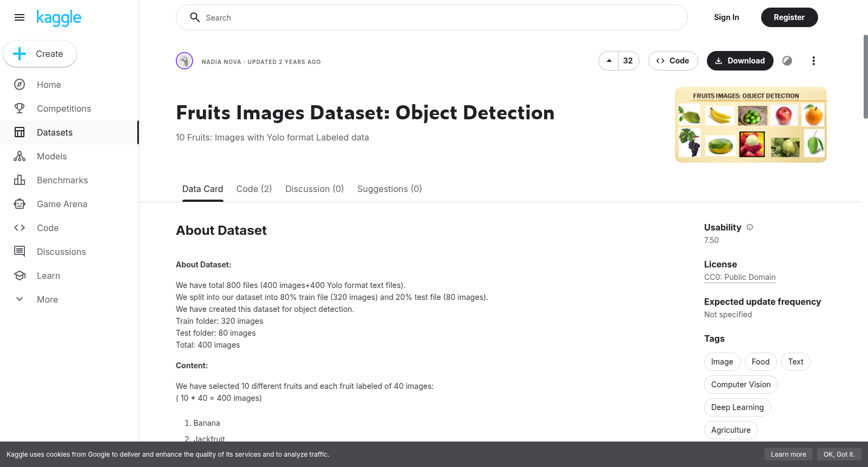Select the Computer Vision tag
Viewport: 868px width, 467px height.
coord(741,385)
